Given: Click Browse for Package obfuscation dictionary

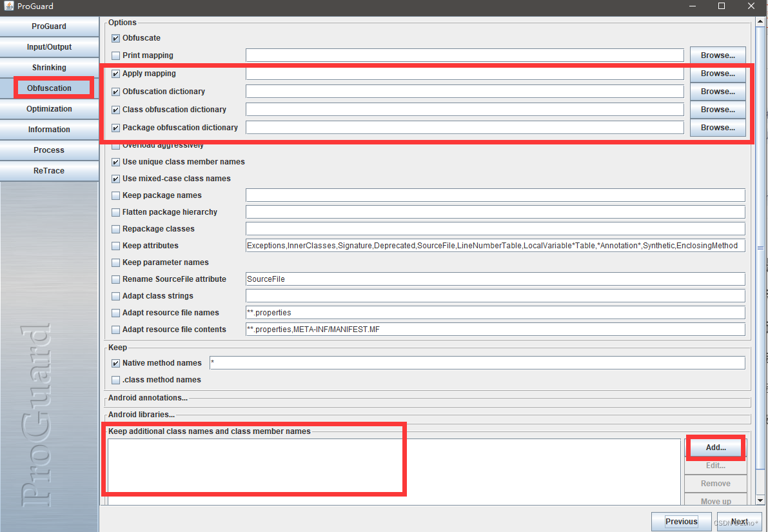Looking at the screenshot, I should click(718, 128).
